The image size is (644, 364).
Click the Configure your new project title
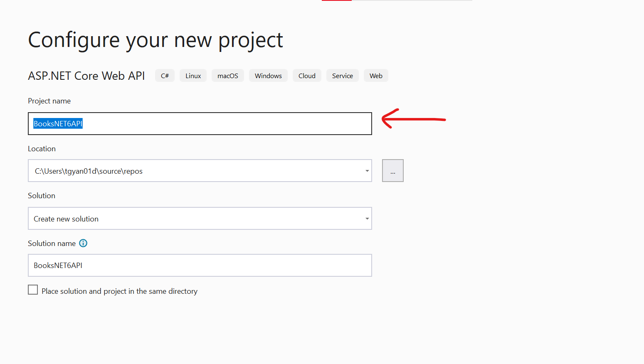[155, 39]
